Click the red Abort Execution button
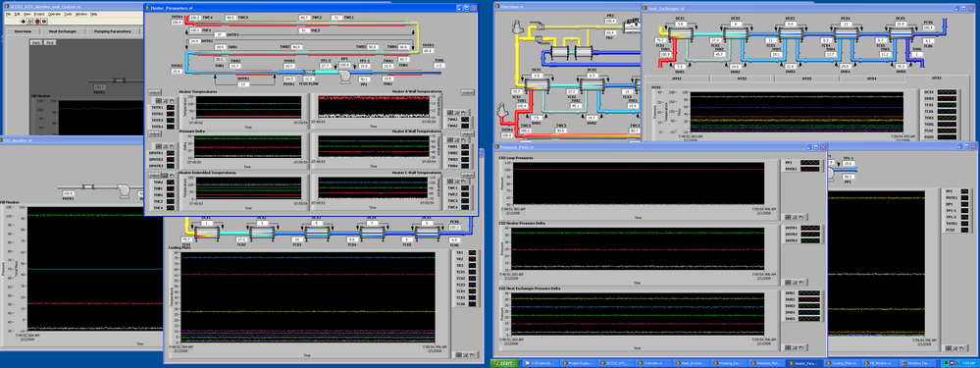The width and height of the screenshot is (980, 368). (37, 22)
